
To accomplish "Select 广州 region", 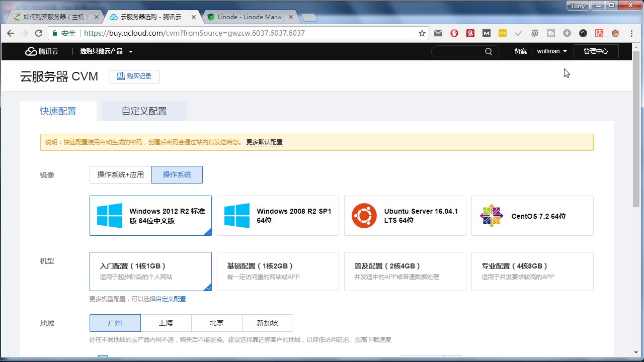I will point(115,323).
